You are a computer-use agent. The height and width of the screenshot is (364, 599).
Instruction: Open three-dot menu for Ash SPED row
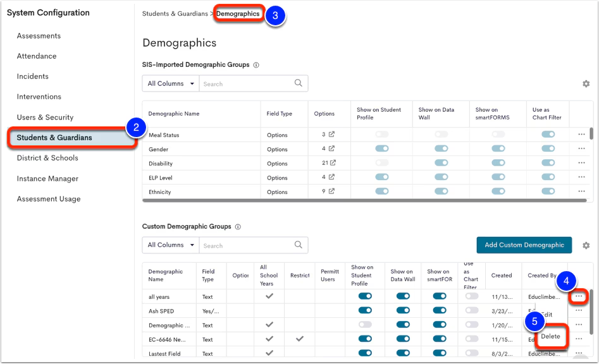coord(579,310)
